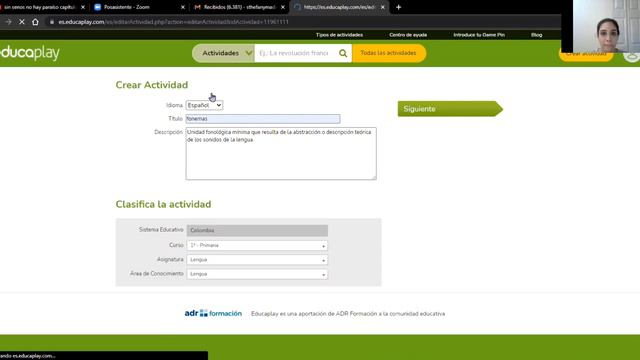640x360 pixels.
Task: Open the Idioma Español dropdown
Action: 204,105
